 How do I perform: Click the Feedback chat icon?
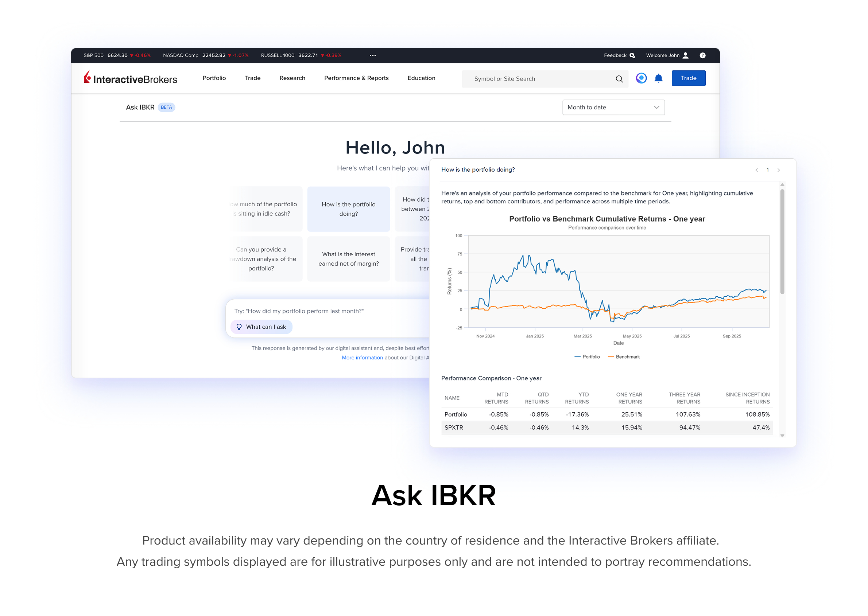click(x=632, y=55)
